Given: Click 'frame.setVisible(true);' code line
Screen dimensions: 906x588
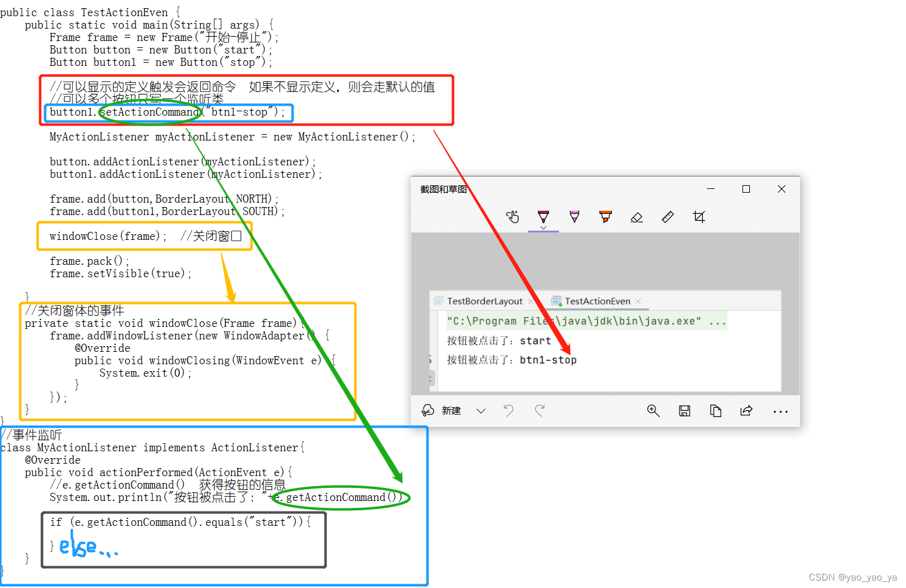Looking at the screenshot, I should (x=121, y=273).
